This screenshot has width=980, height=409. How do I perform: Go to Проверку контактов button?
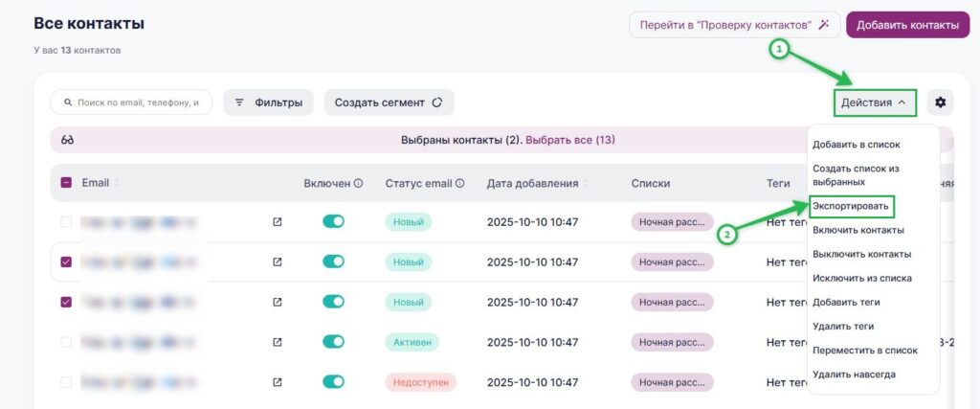[x=734, y=25]
